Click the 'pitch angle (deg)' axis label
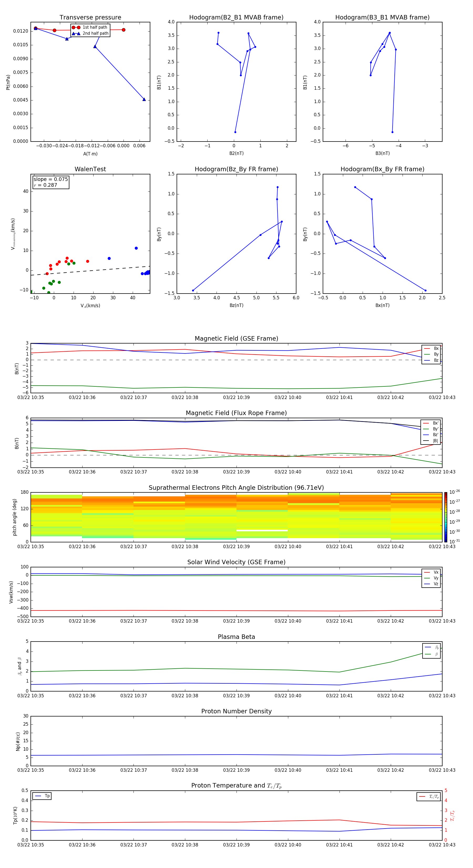The image size is (473, 868). coord(14,517)
